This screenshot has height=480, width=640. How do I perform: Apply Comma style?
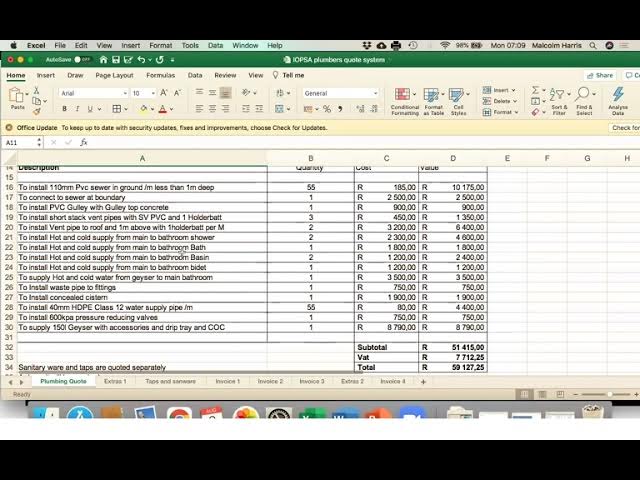[x=340, y=109]
